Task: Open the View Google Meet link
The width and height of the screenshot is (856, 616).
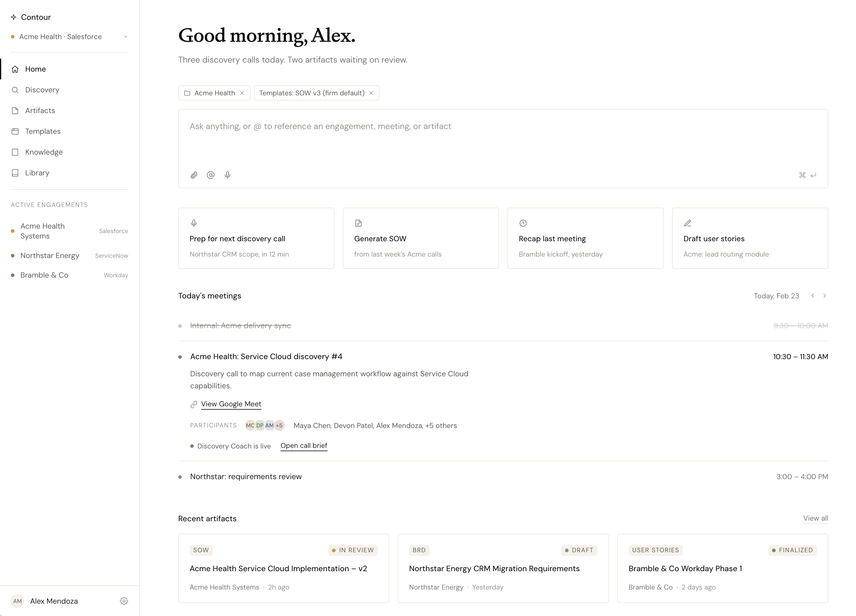Action: click(x=231, y=404)
